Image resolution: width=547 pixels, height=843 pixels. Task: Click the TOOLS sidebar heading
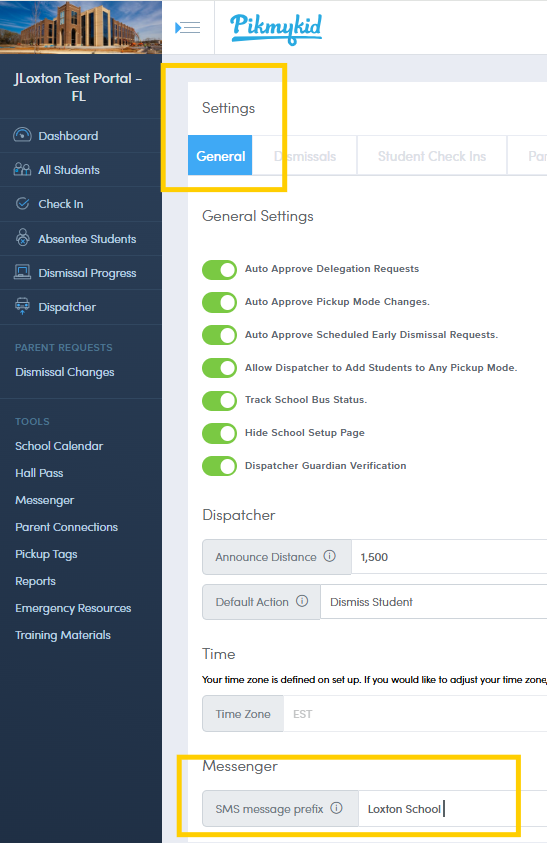(32, 422)
